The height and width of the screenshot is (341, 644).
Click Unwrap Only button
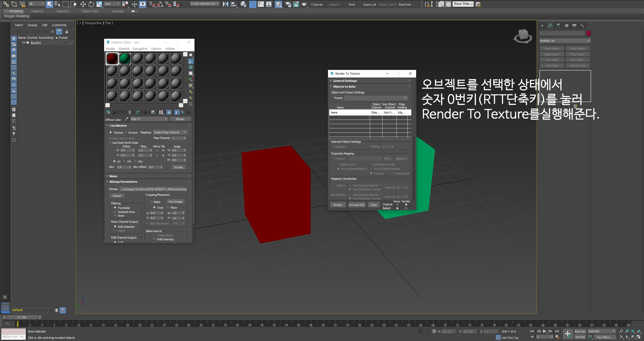tap(356, 205)
